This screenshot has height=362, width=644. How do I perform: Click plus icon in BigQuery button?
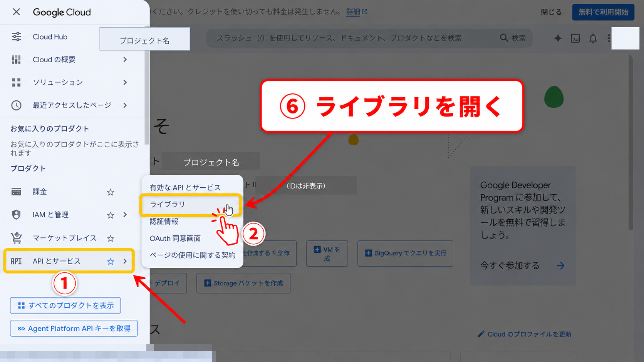(x=368, y=253)
